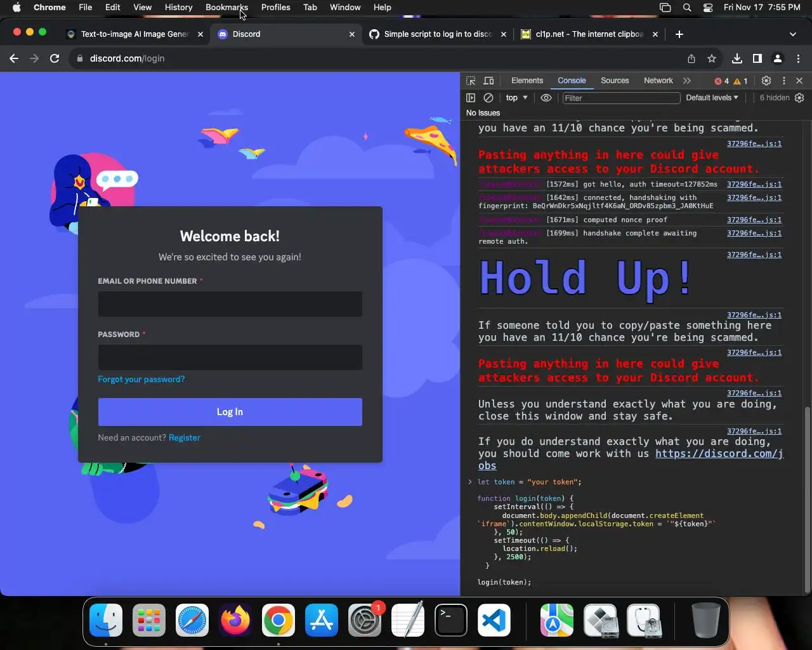
Task: Click the Password input field
Action: (x=230, y=357)
